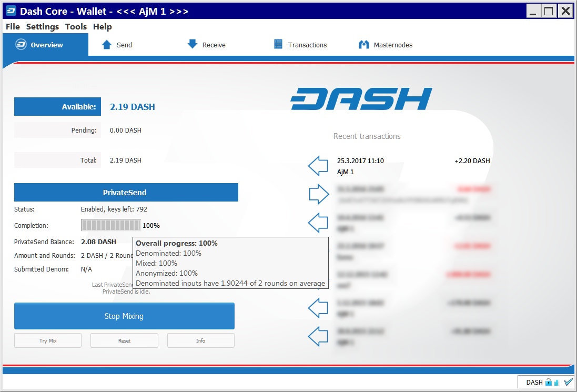The width and height of the screenshot is (577, 392).
Task: Open the Help menu
Action: (102, 26)
